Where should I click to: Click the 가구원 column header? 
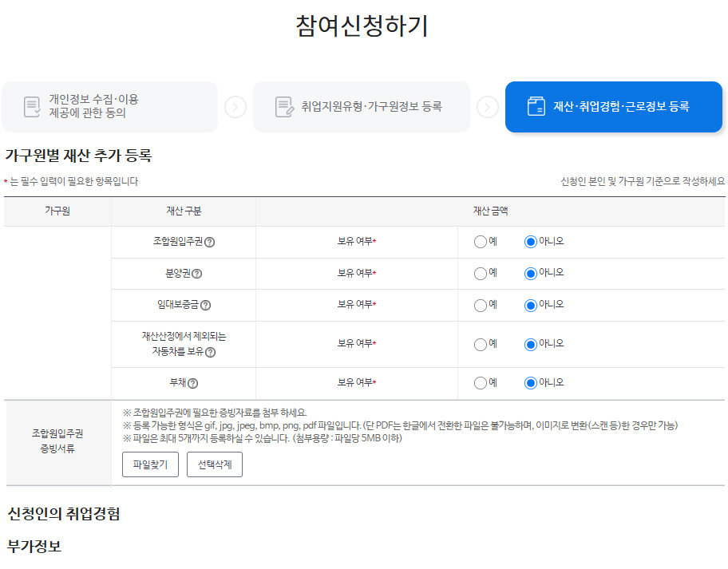(x=57, y=211)
